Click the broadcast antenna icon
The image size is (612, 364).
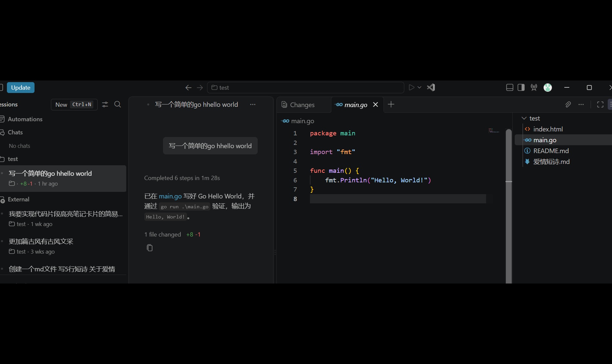[534, 87]
